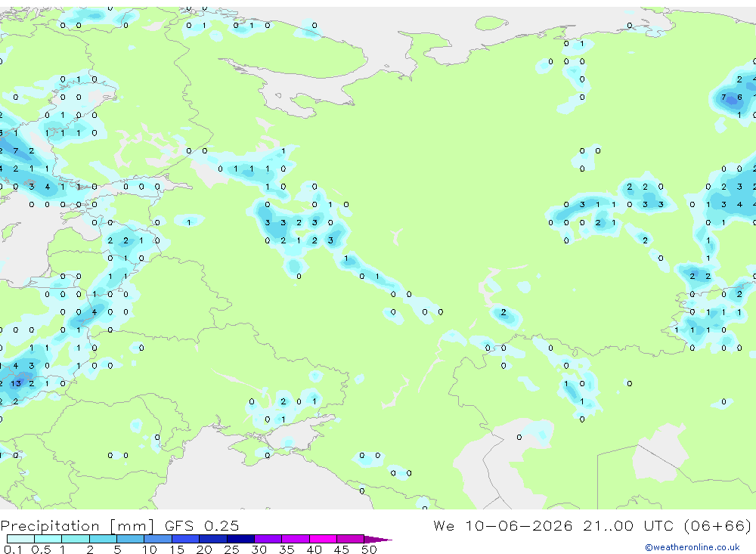Click the '13' precipitation value on the map
Viewport: 756px width, 554px height.
16,384
